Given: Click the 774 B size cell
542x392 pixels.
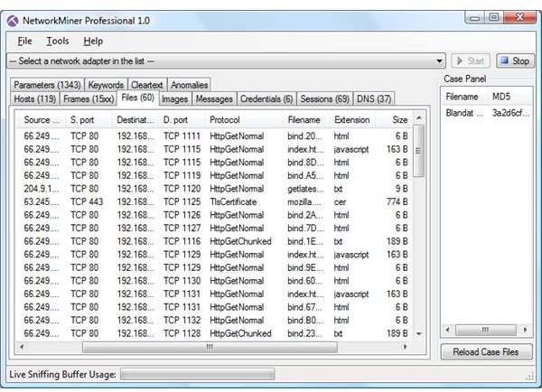Looking at the screenshot, I should pos(397,202).
